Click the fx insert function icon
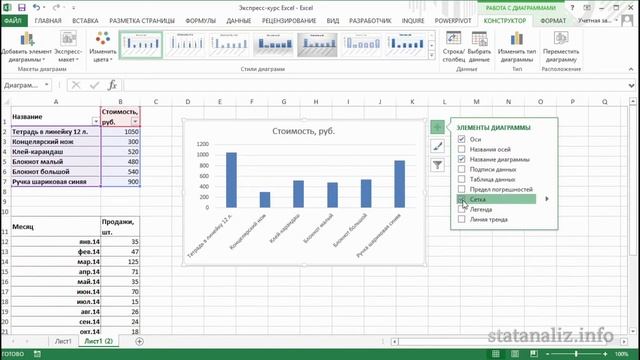This screenshot has height=360, width=640. [112, 85]
